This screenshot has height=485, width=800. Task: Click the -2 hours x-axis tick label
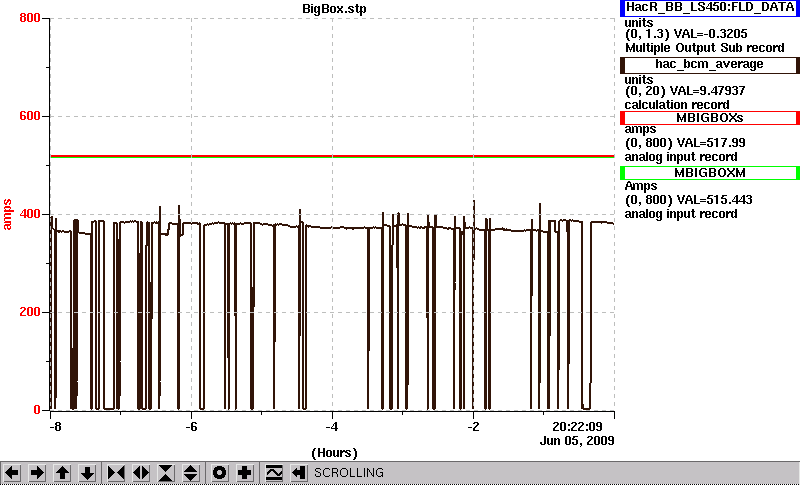click(473, 426)
